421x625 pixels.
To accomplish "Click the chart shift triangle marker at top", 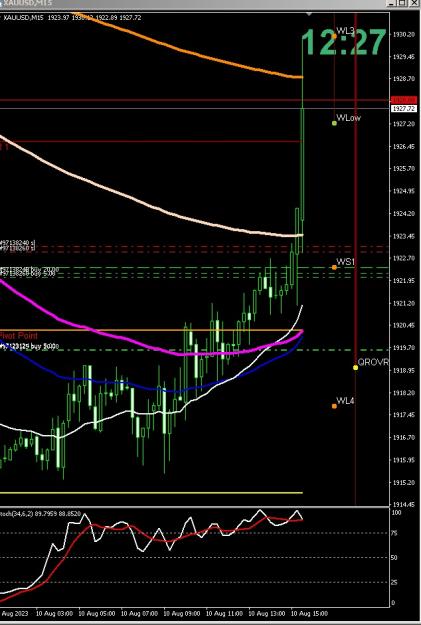I will pyautogui.click(x=309, y=14).
